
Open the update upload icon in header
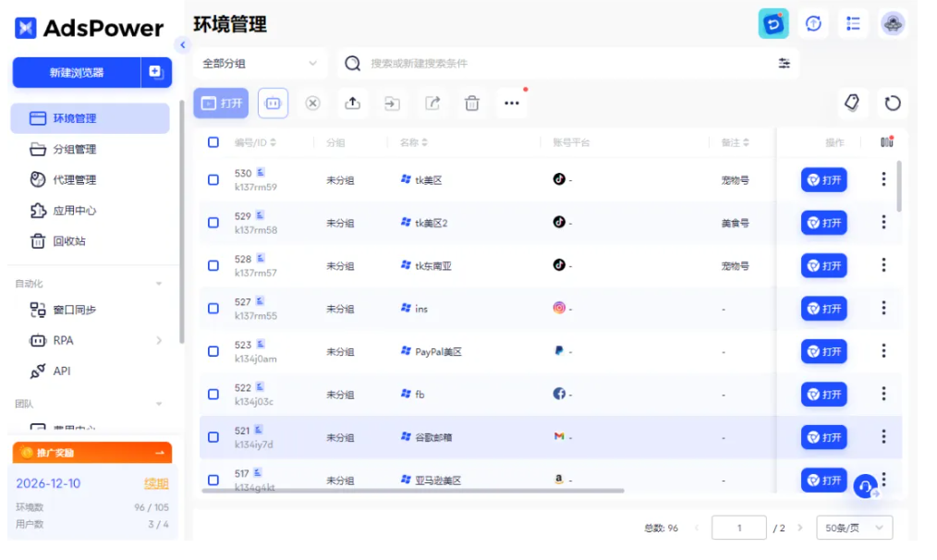(x=813, y=24)
